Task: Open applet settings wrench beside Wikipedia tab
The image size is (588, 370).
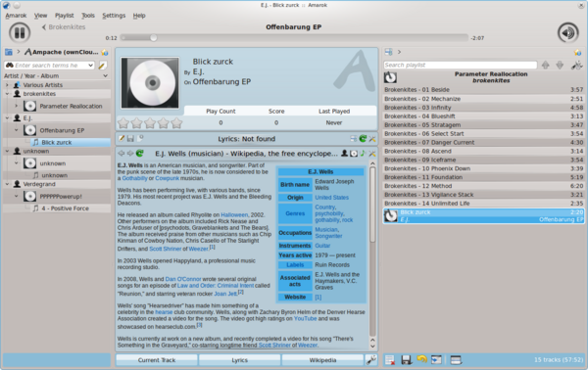Action: pyautogui.click(x=370, y=360)
